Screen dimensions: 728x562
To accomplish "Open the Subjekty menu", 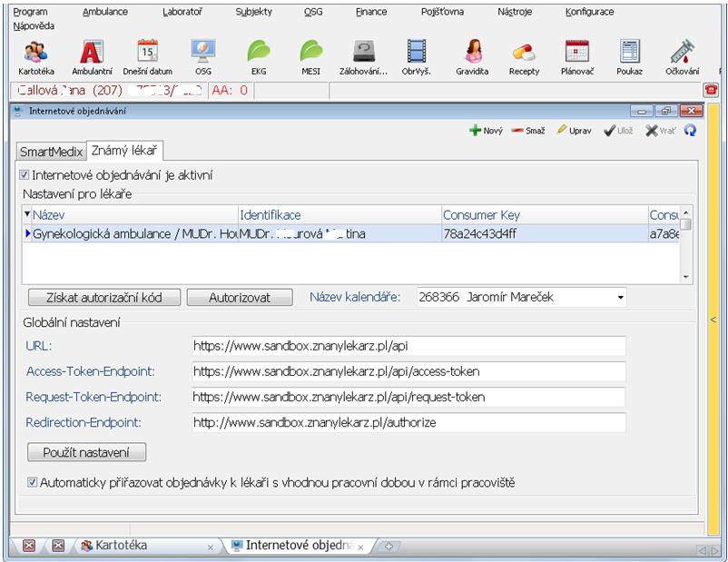I will [253, 12].
